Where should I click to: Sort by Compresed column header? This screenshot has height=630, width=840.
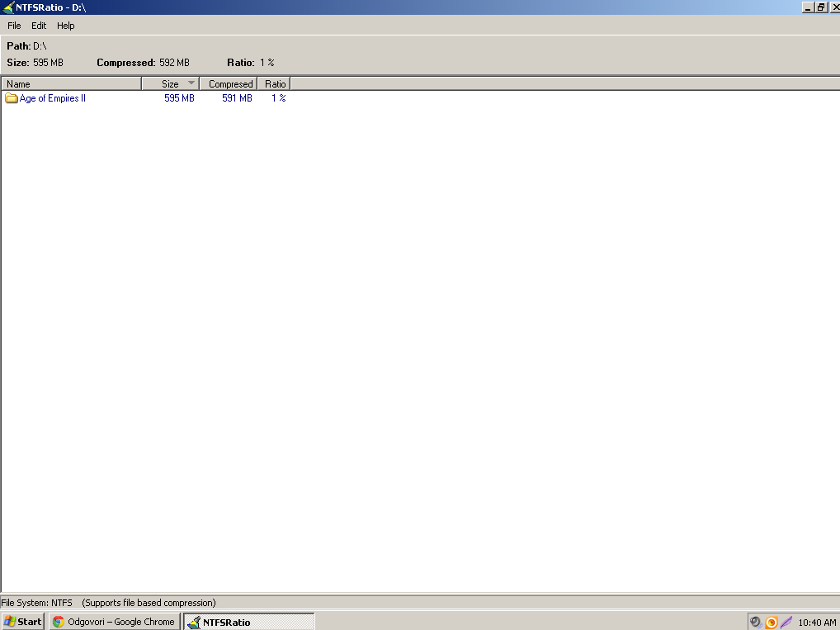point(229,83)
